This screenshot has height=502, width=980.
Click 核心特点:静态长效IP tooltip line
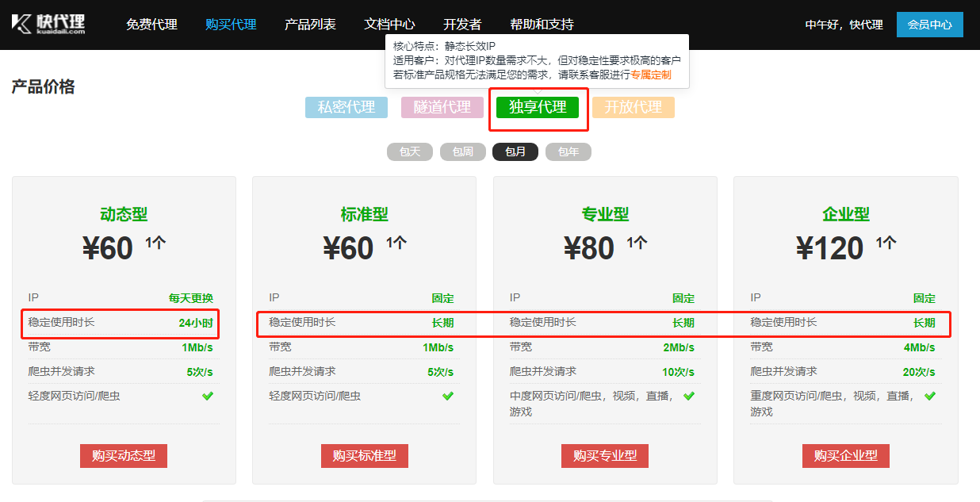[444, 47]
